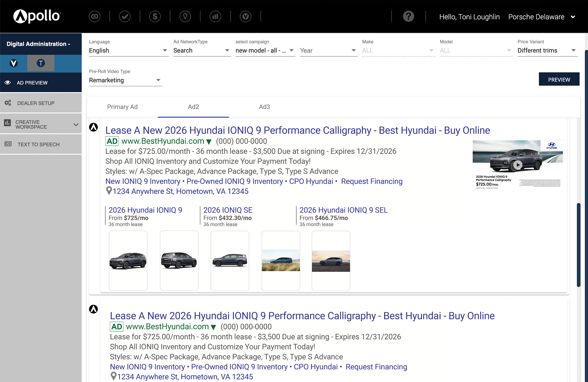This screenshot has height=382, width=588.
Task: Expand the Pre-Roll Video Type dropdown
Action: tap(125, 80)
